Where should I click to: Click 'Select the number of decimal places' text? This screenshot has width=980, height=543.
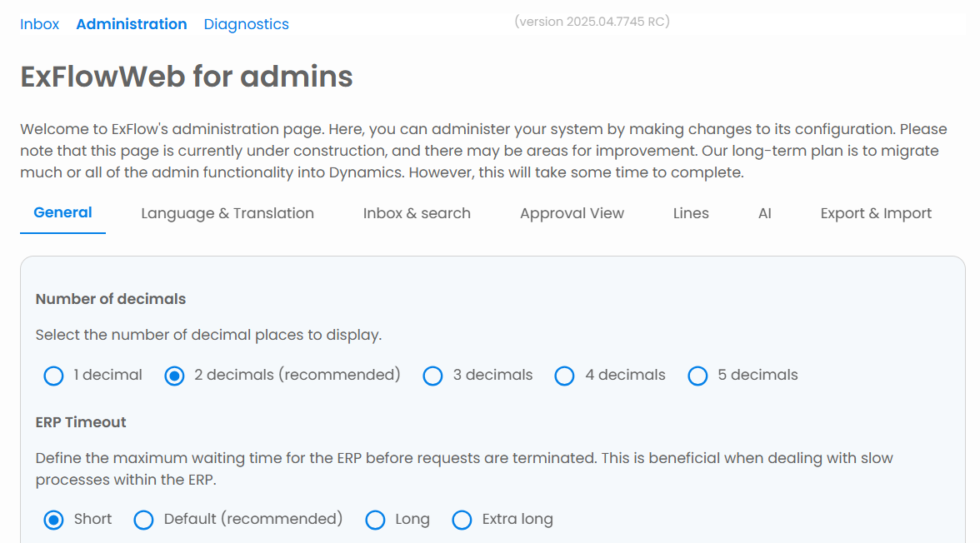coord(208,335)
